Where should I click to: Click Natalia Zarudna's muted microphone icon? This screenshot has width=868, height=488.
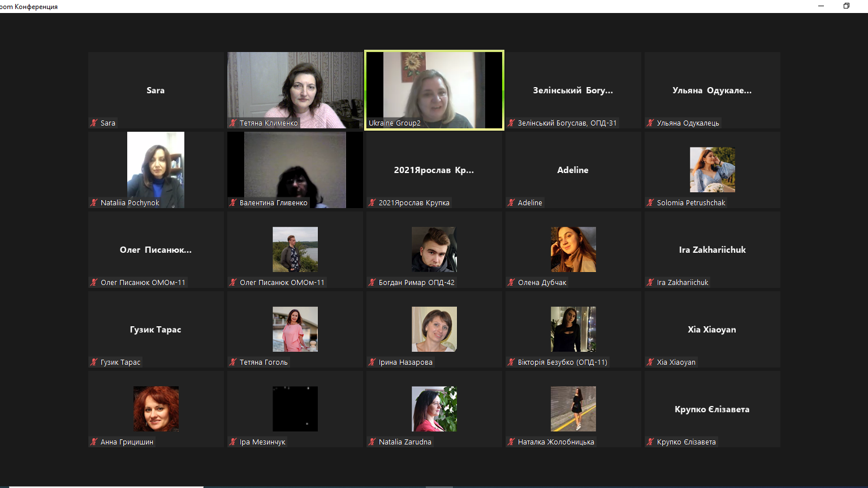(372, 442)
